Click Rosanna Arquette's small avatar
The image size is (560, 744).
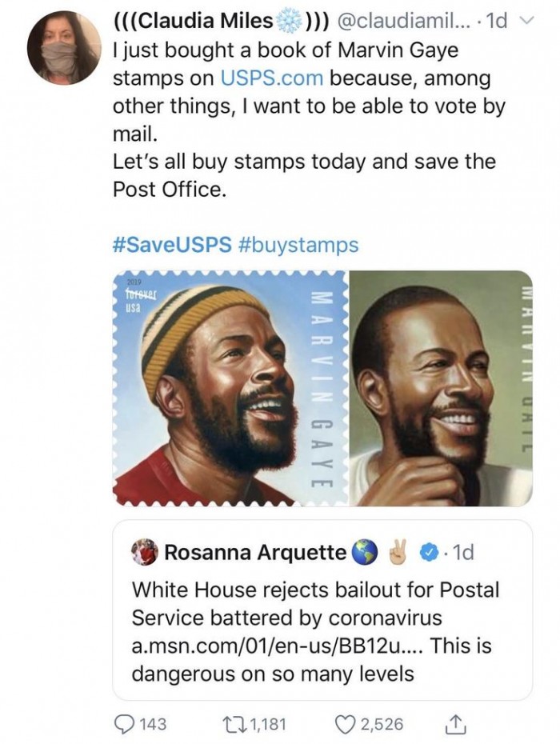[144, 553]
